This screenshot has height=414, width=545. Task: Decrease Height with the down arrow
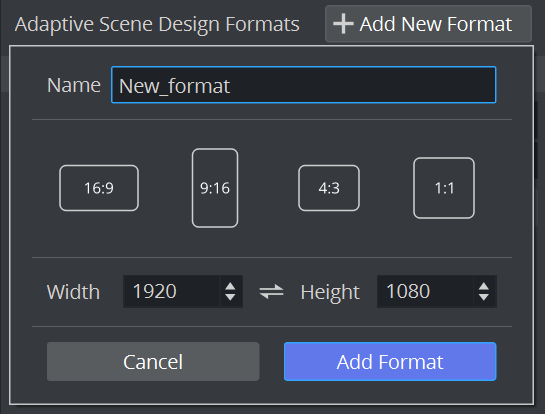click(484, 297)
